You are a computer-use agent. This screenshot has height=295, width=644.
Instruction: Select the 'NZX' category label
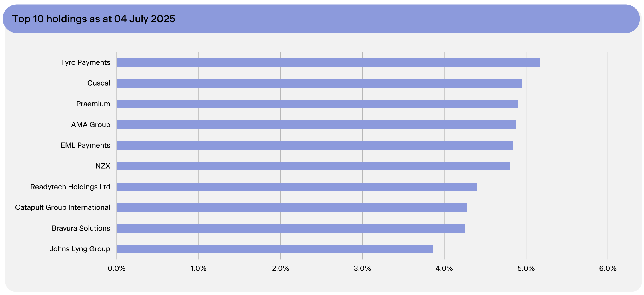click(x=103, y=166)
